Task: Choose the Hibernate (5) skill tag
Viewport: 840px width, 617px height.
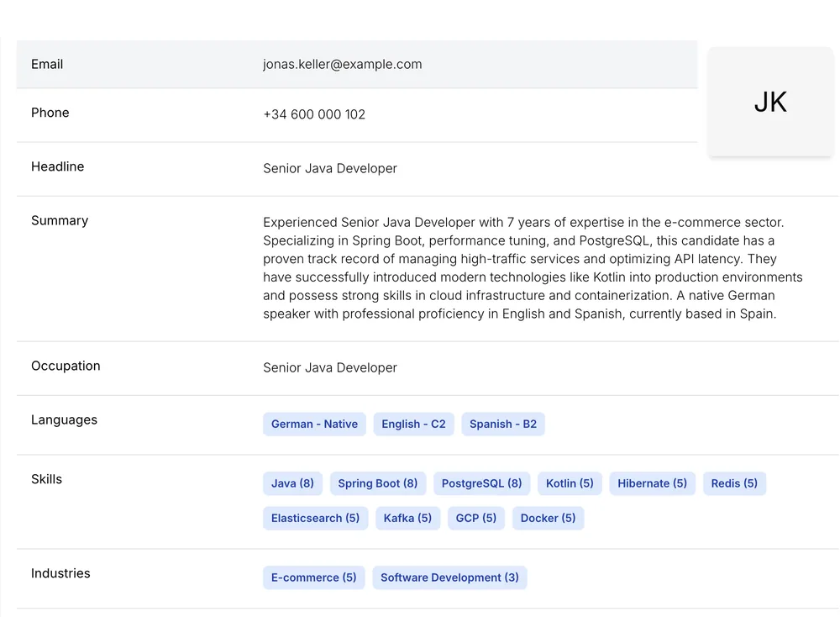Action: pos(652,483)
